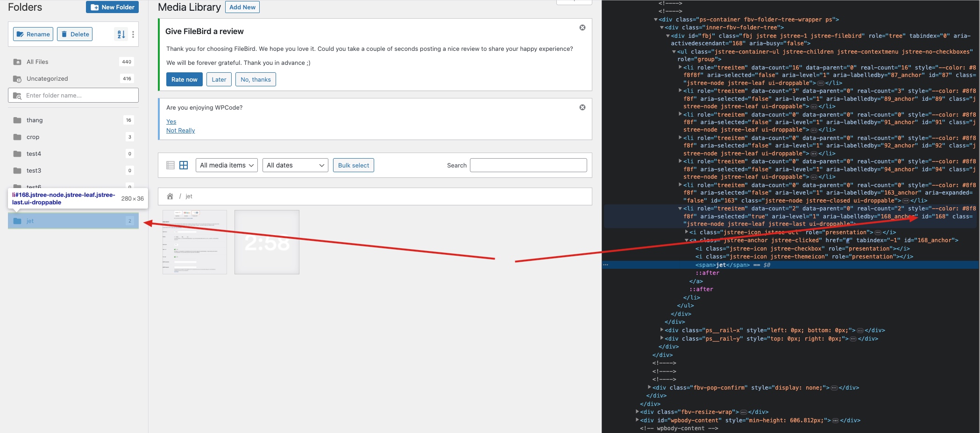Open the folder options three-dot menu
This screenshot has height=433, width=980.
pos(133,34)
